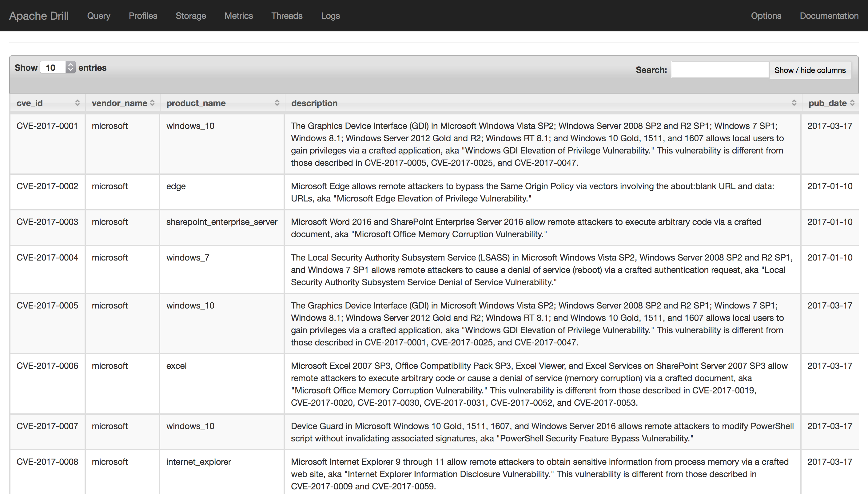868x494 pixels.
Task: Go to the Profiles tab
Action: pos(143,16)
